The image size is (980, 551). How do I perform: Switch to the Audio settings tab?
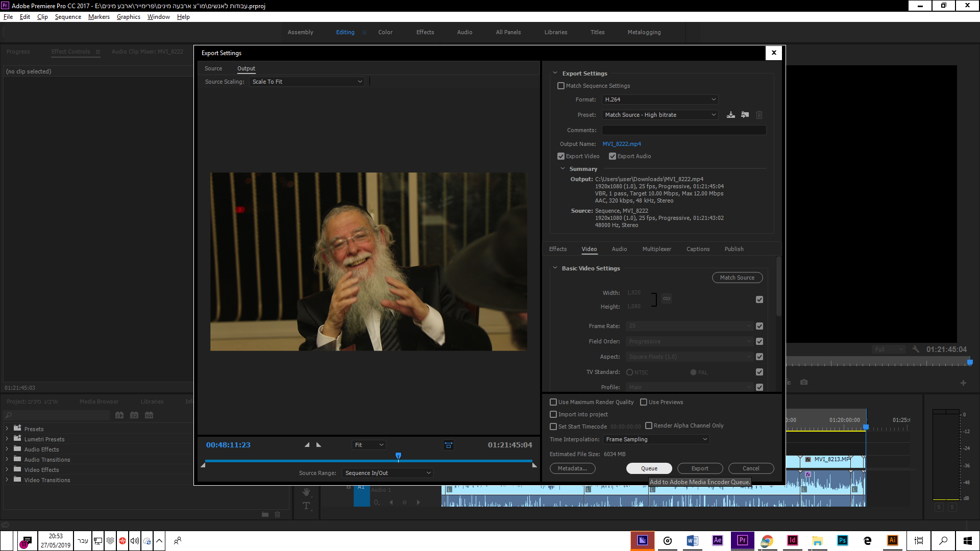click(619, 249)
